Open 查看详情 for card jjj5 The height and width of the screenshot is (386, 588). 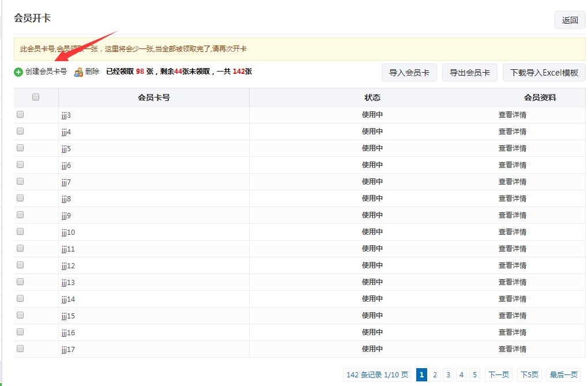point(512,148)
